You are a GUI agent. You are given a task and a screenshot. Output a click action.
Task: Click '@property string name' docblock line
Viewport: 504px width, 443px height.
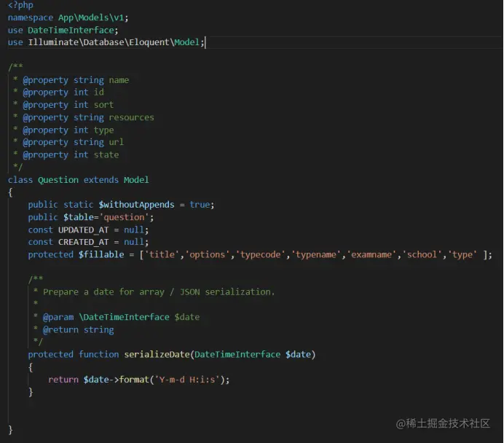(76, 80)
